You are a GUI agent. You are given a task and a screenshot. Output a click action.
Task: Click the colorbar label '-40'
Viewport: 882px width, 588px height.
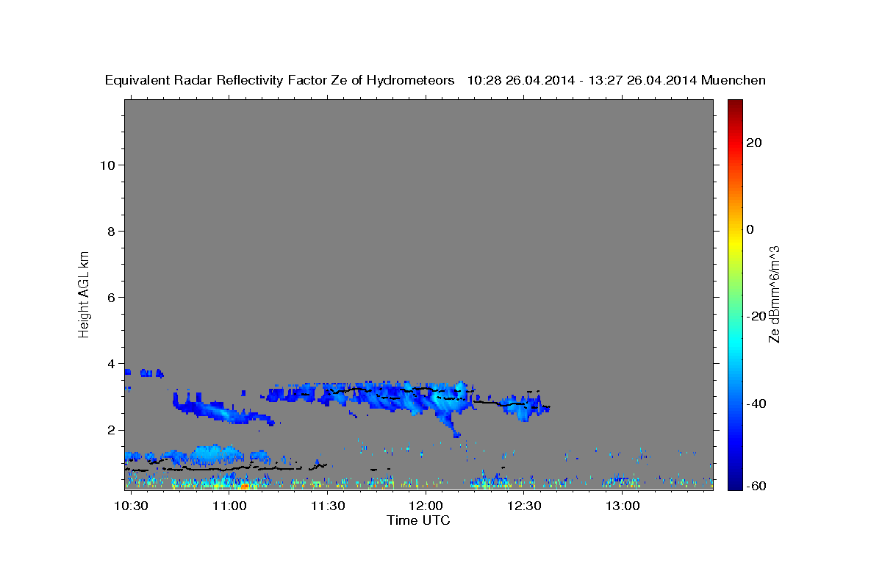757,404
